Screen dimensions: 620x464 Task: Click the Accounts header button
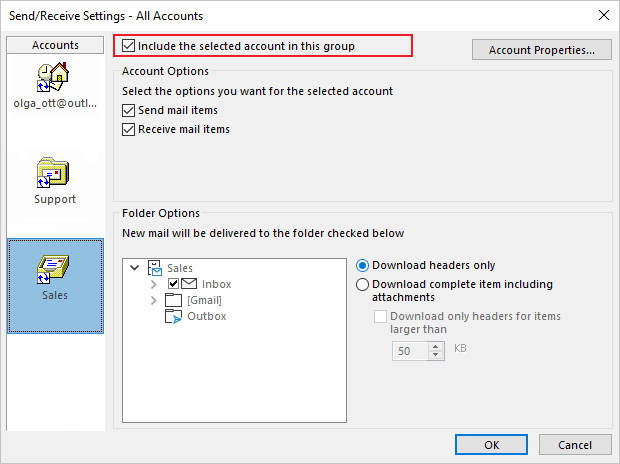point(55,45)
